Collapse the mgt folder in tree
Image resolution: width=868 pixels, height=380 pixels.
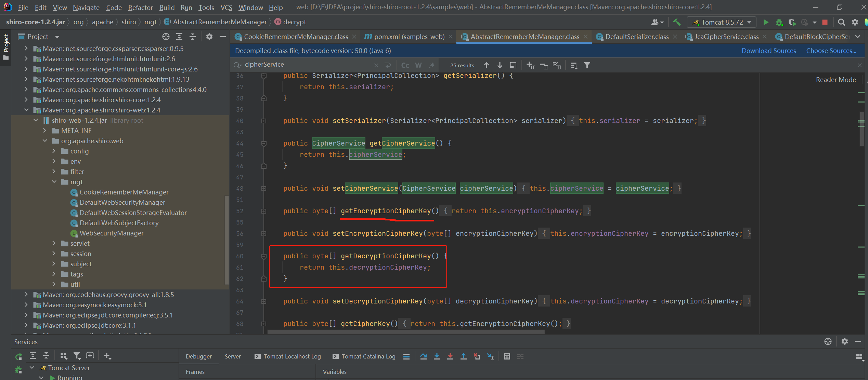54,182
